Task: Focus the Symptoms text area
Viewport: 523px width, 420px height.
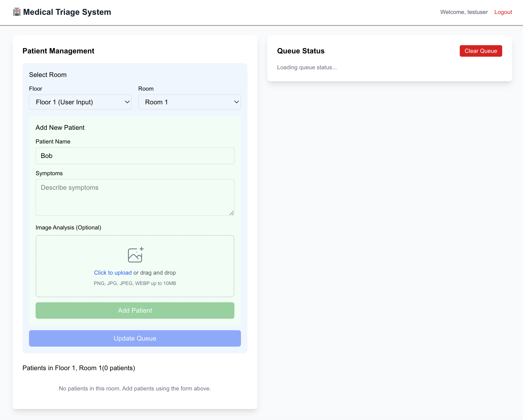Action: click(x=135, y=197)
